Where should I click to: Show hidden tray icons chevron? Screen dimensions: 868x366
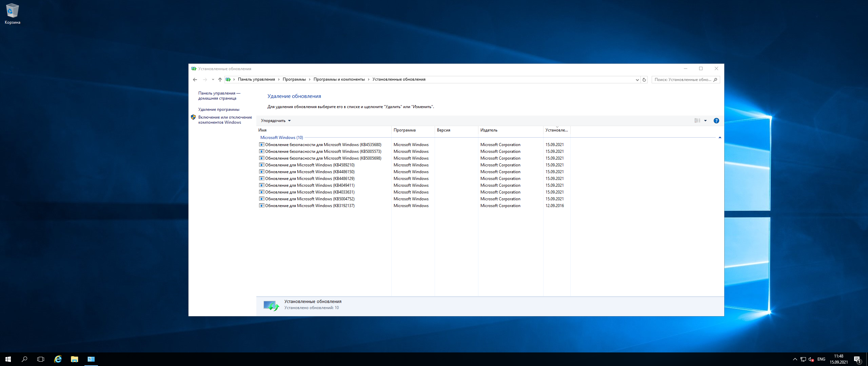795,359
